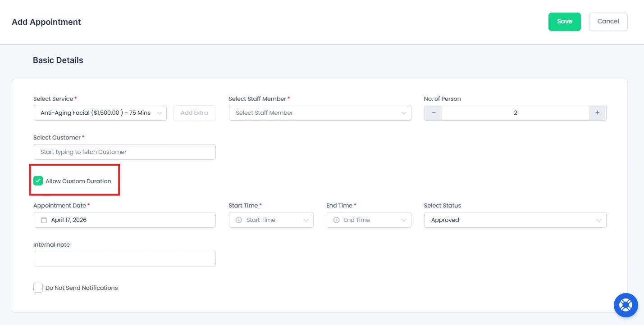Click the No. of Person value field

515,113
